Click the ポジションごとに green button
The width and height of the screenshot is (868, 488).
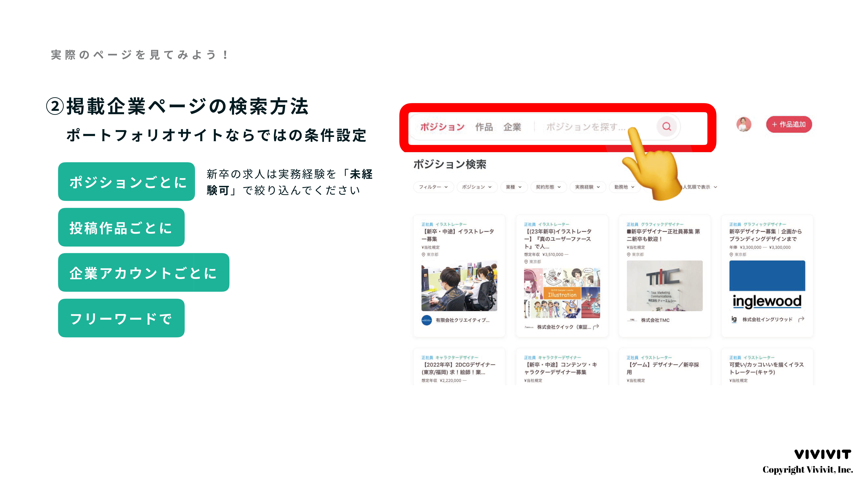tap(126, 182)
